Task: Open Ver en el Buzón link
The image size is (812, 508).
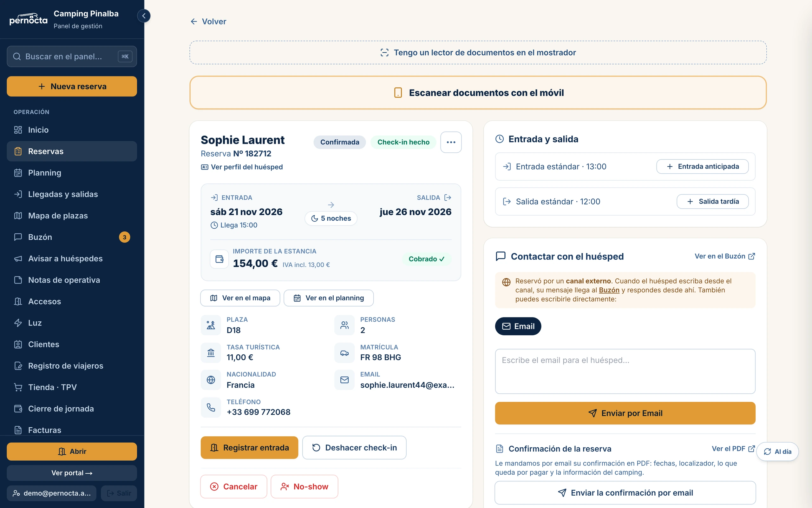Action: pos(724,256)
